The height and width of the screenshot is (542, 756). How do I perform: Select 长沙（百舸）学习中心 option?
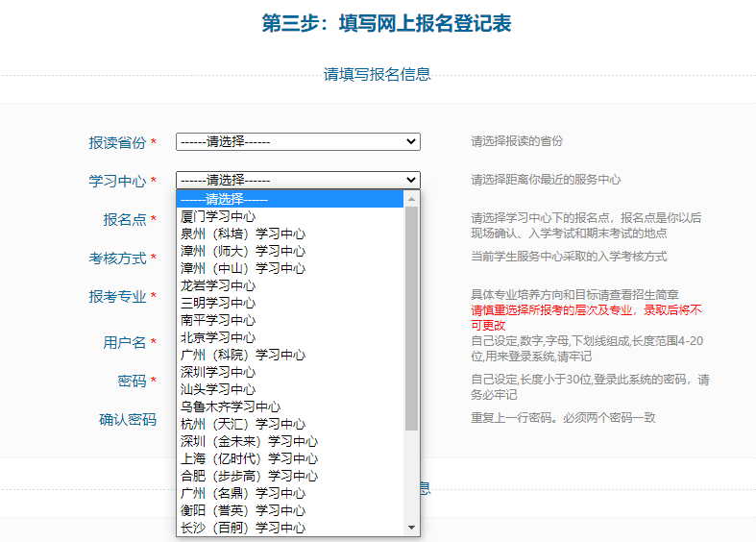pos(290,528)
